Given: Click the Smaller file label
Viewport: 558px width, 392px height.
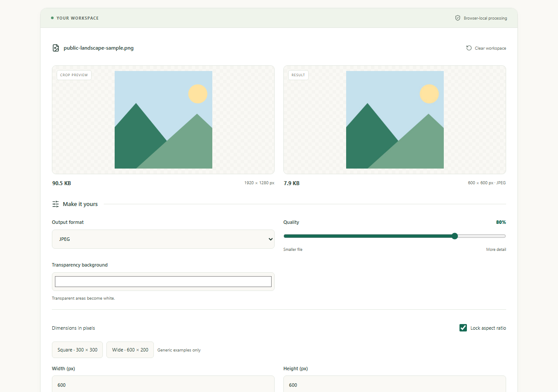Looking at the screenshot, I should [x=293, y=250].
